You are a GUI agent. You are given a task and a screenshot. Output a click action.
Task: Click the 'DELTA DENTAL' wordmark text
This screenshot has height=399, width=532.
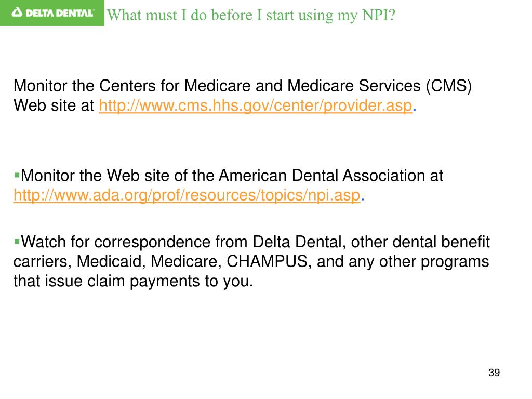tap(59, 13)
